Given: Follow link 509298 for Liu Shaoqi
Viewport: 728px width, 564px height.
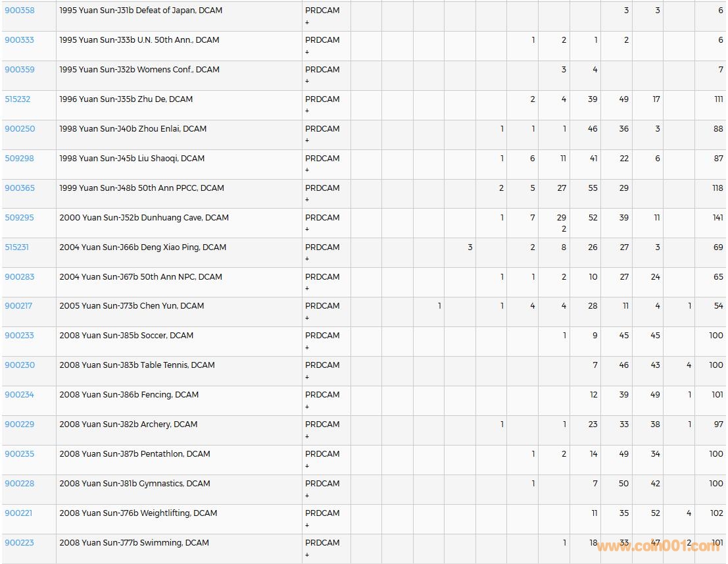Looking at the screenshot, I should coord(20,159).
